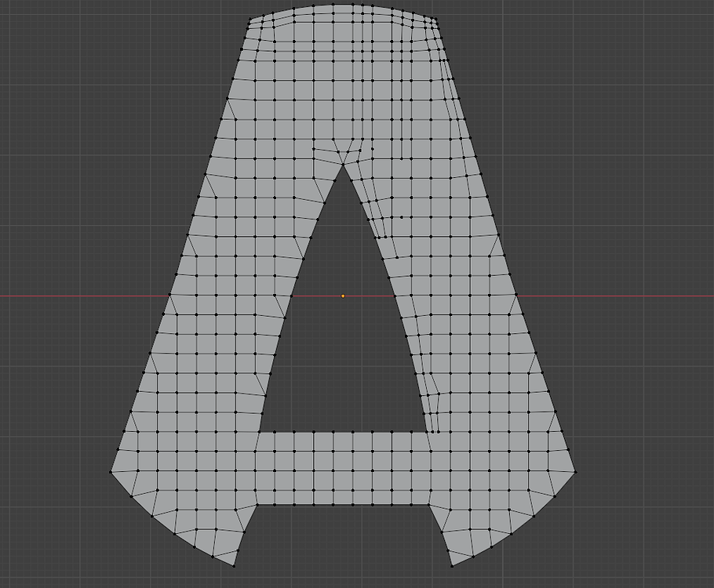
Task: Select the crossbar's lower-left corner vertex
Action: coord(257,504)
